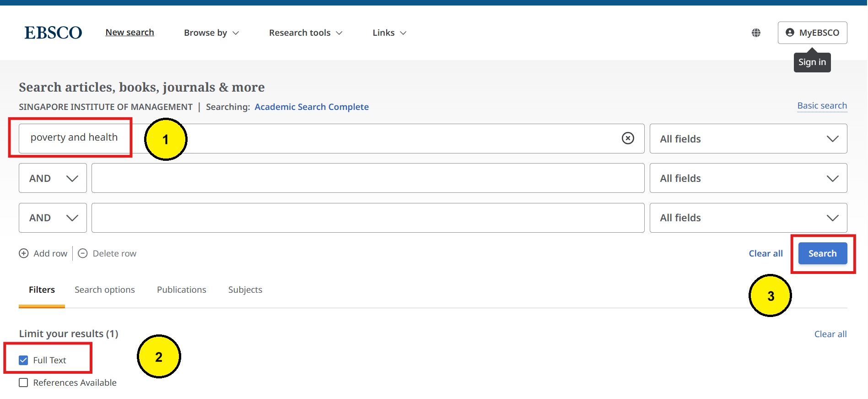Open the Academic Search Complete database link
This screenshot has width=868, height=399.
coord(312,107)
